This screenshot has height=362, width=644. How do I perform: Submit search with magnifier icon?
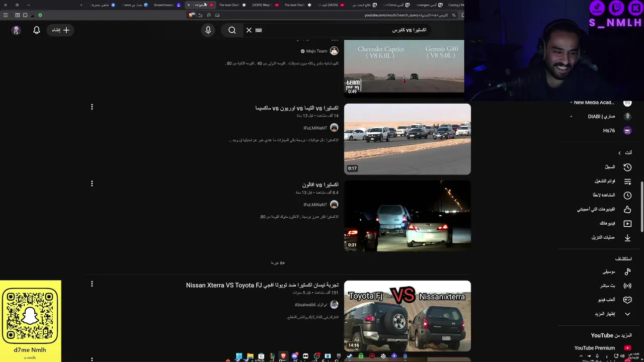pos(232,30)
